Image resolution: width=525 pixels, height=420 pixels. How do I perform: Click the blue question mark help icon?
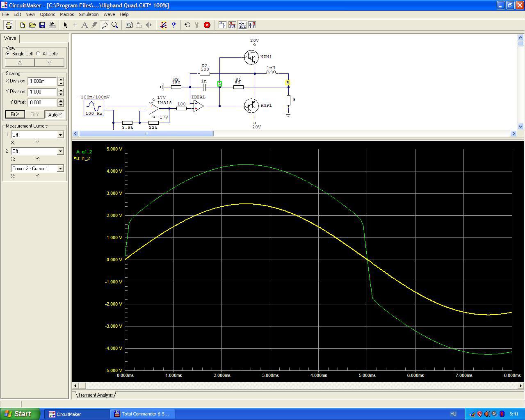pyautogui.click(x=173, y=25)
